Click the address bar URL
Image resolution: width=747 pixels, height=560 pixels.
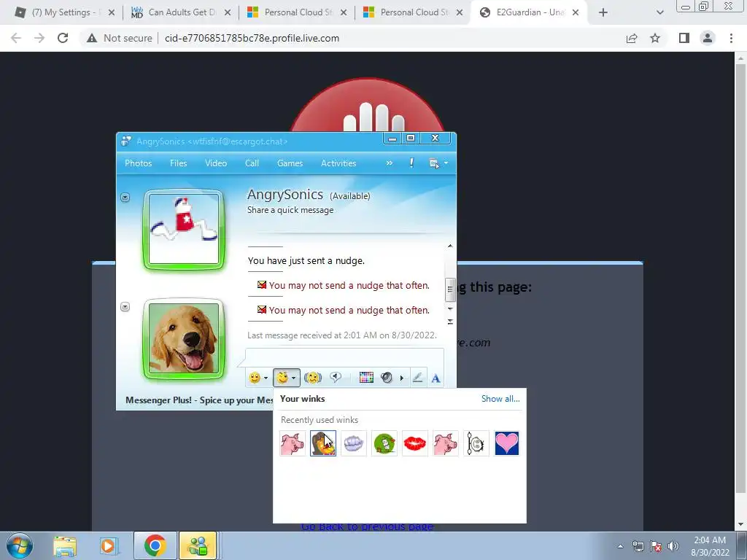[252, 38]
